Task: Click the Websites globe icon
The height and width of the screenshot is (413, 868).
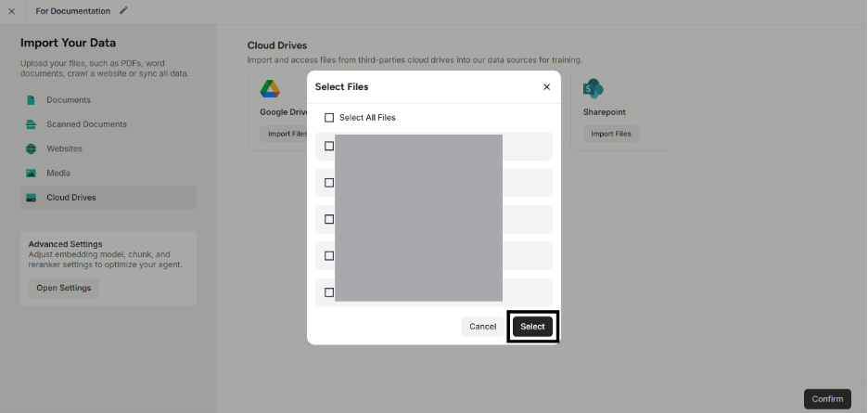Action: [x=31, y=148]
